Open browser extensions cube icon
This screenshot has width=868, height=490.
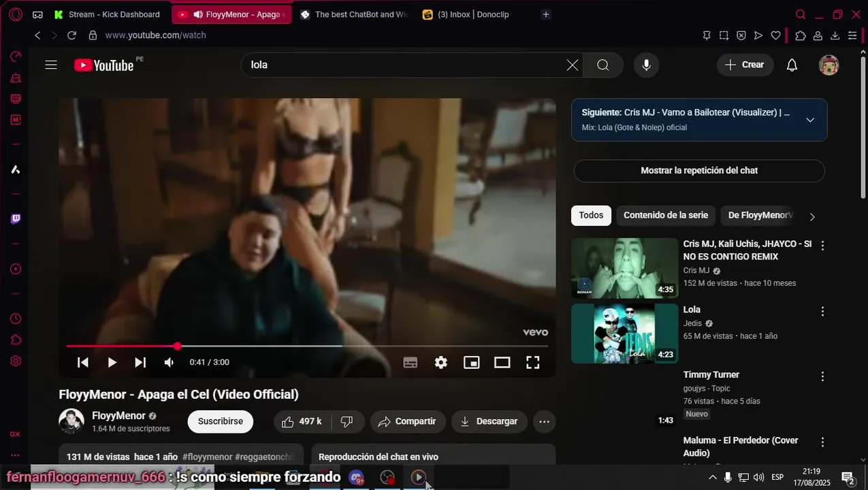(x=801, y=35)
